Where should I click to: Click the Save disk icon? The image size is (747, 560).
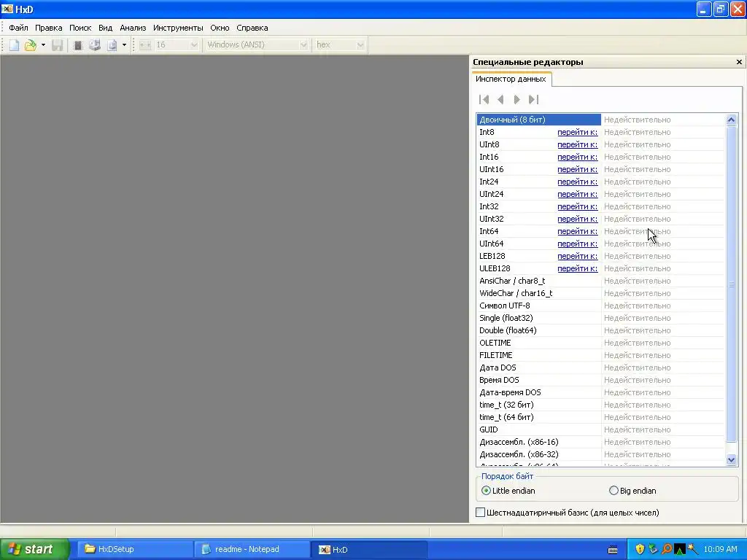coord(57,44)
